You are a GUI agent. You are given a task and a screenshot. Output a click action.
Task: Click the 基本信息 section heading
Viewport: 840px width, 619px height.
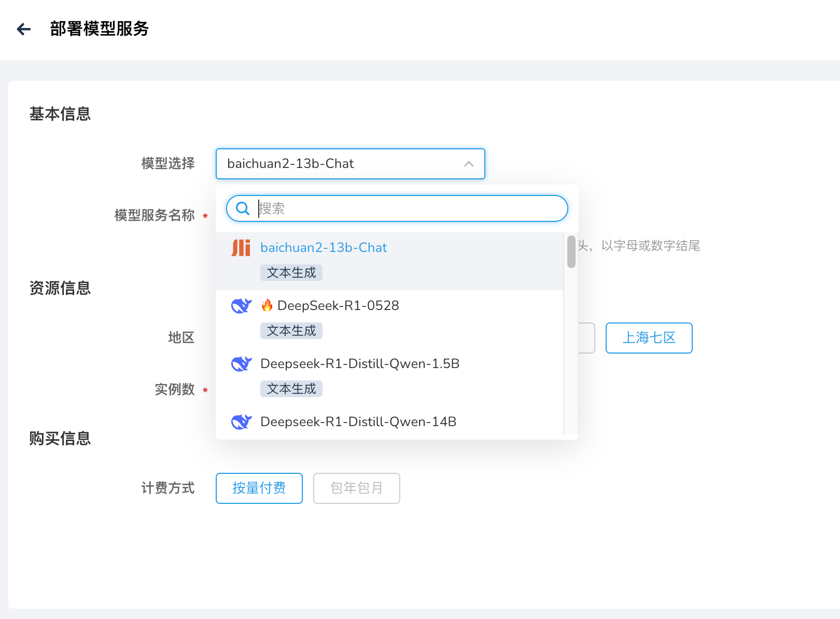(60, 114)
